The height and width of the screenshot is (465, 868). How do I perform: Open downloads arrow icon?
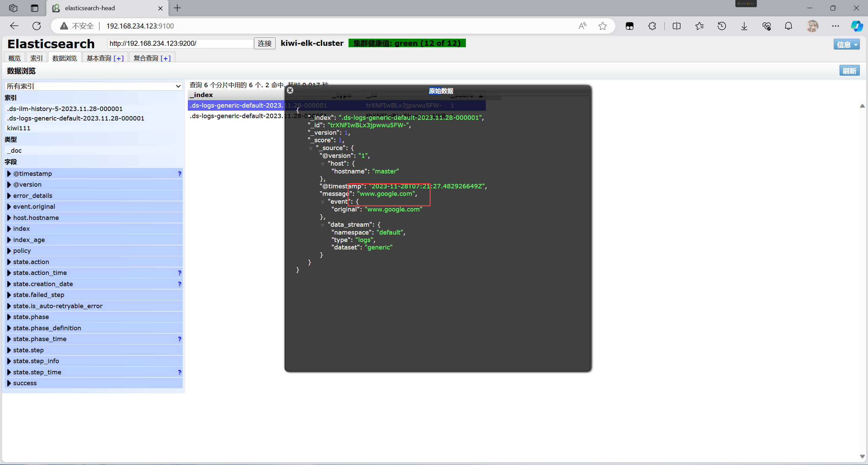point(744,26)
